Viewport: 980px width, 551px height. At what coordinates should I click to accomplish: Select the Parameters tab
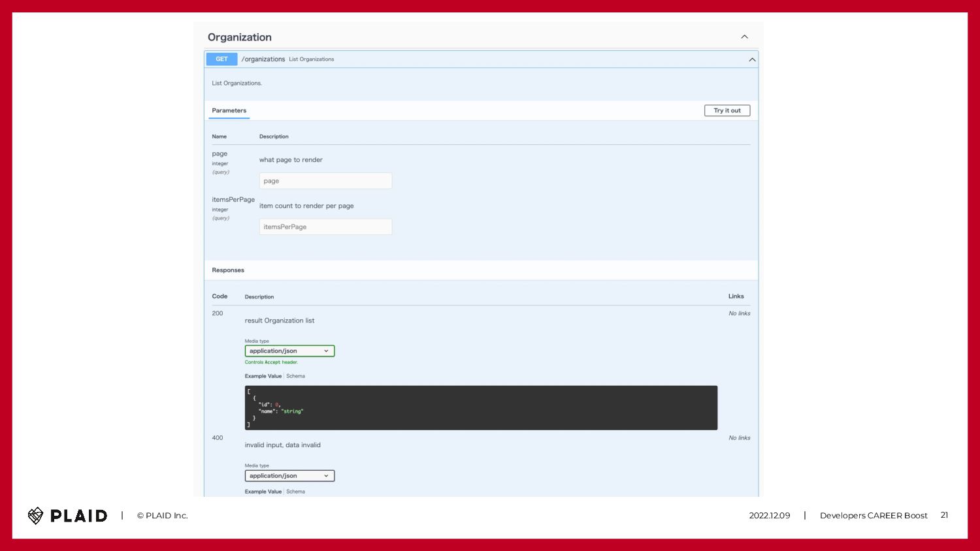229,110
